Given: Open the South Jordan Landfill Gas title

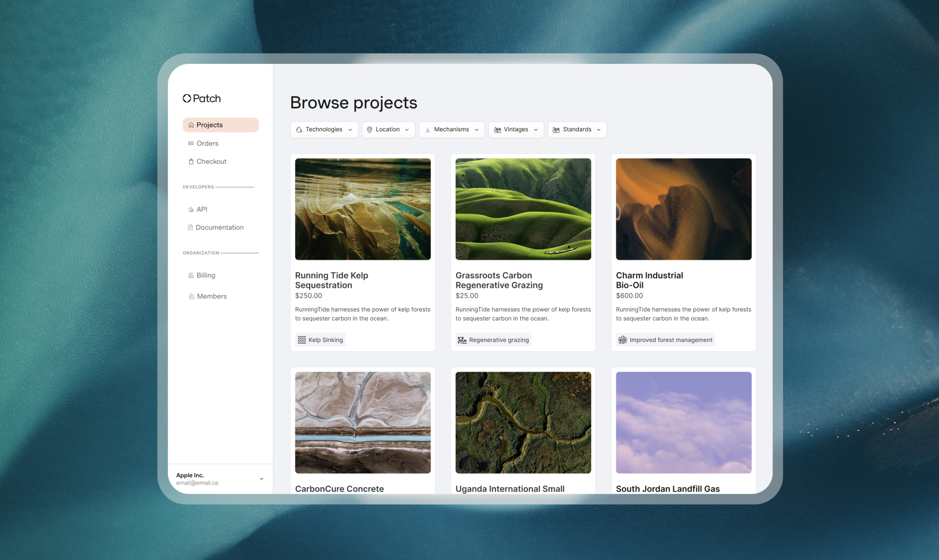Looking at the screenshot, I should (x=668, y=489).
